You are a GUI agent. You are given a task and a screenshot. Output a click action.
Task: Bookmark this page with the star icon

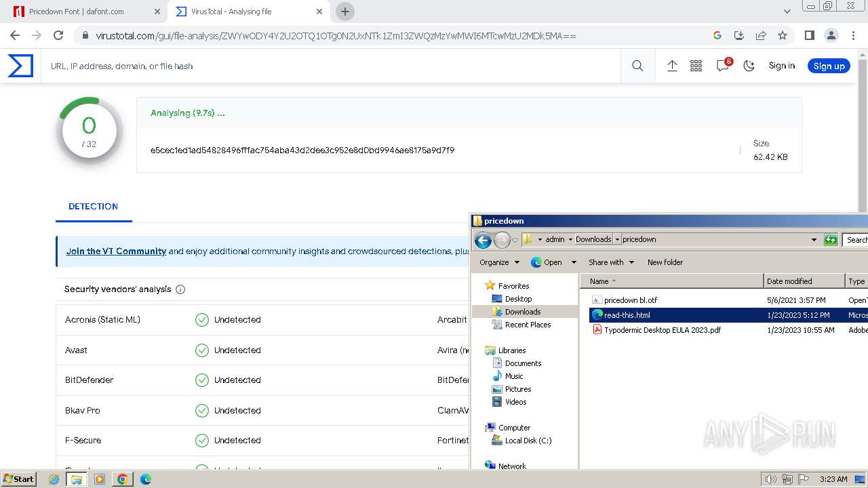coord(783,35)
